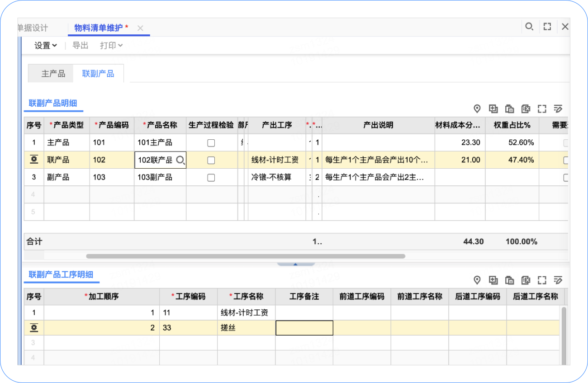Click the 产出工序 column header

pos(277,125)
